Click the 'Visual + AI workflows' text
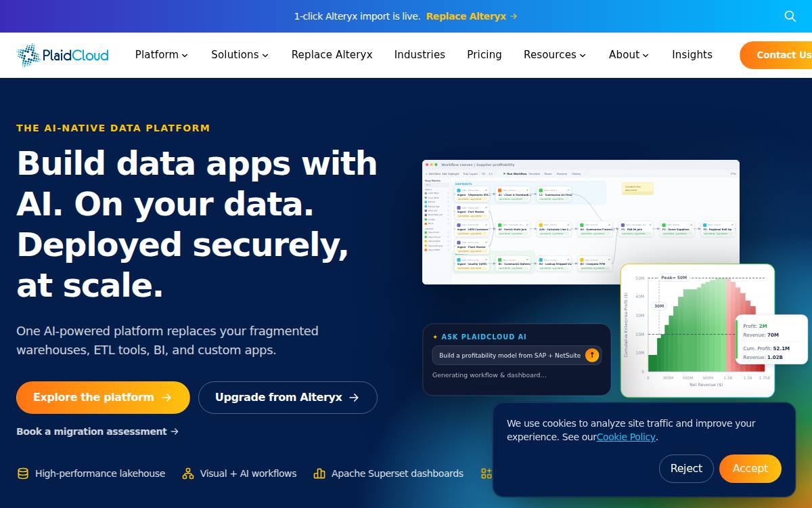The width and height of the screenshot is (812, 508). click(x=248, y=473)
